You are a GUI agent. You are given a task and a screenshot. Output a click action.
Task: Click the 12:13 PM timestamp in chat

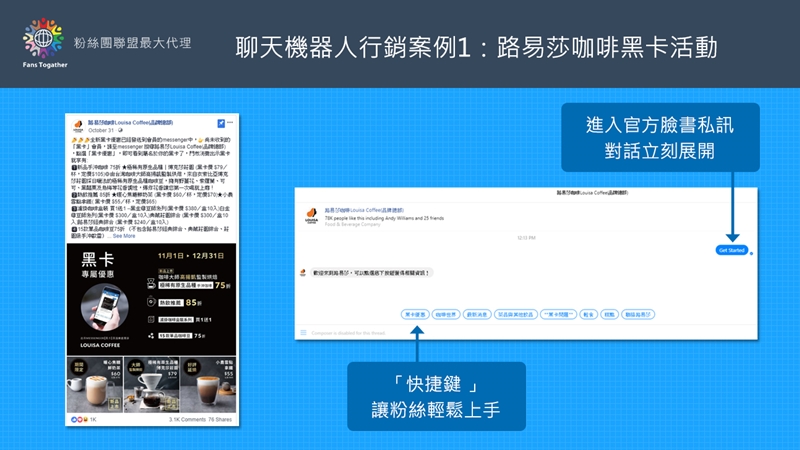[526, 238]
